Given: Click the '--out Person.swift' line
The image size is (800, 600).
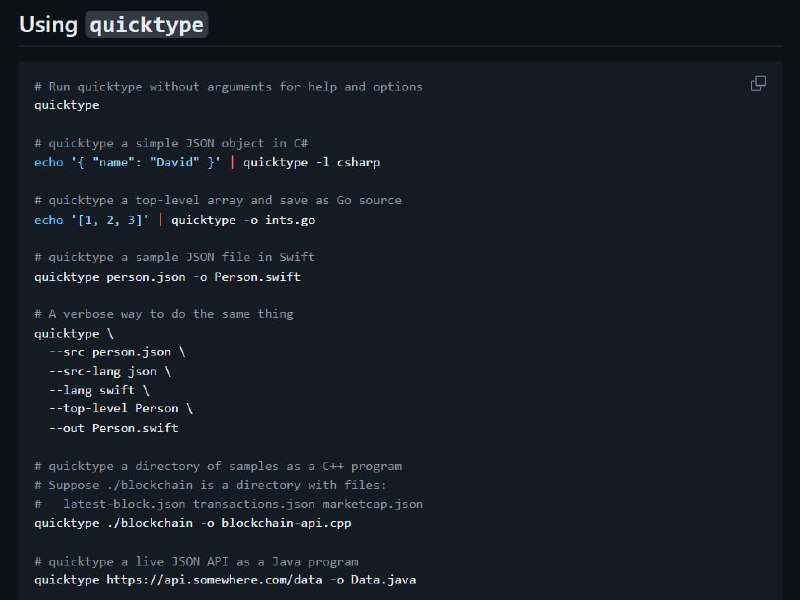Looking at the screenshot, I should (x=114, y=428).
